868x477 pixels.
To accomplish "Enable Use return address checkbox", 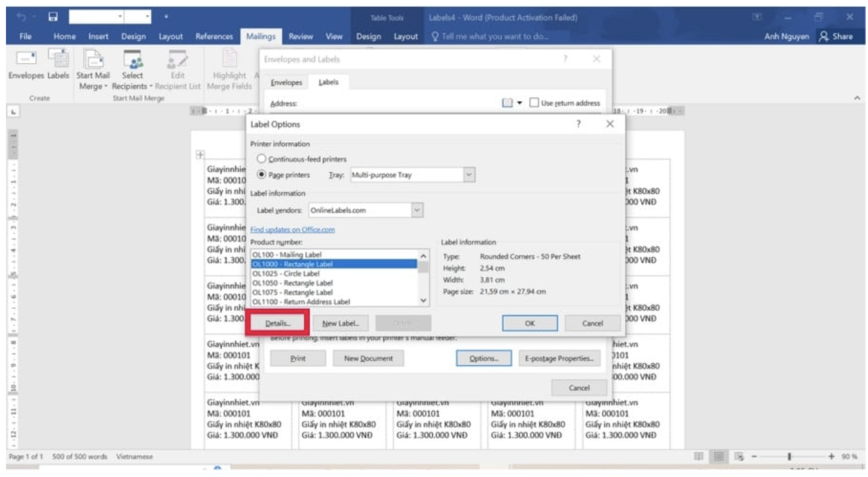I will click(534, 103).
